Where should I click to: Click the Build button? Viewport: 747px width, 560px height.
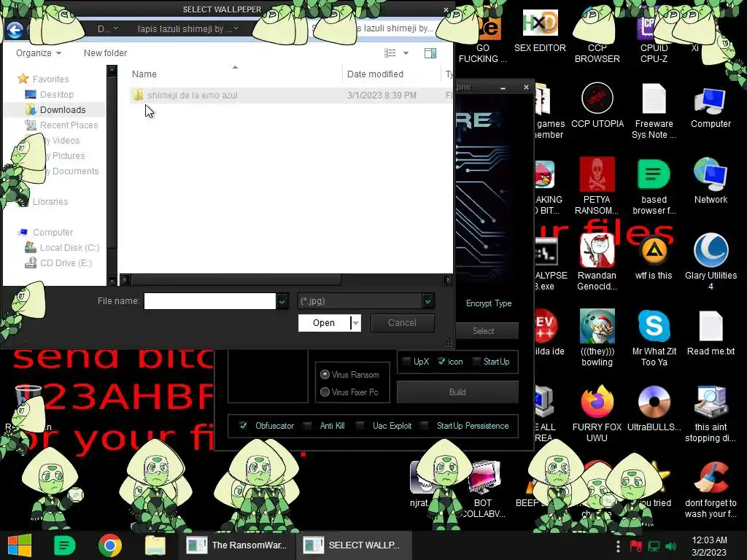(x=457, y=392)
